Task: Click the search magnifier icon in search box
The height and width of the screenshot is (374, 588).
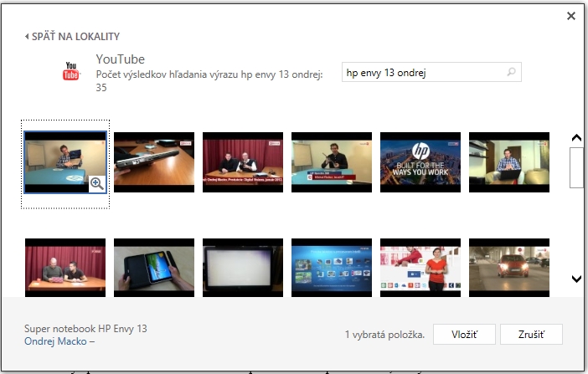Action: click(511, 73)
